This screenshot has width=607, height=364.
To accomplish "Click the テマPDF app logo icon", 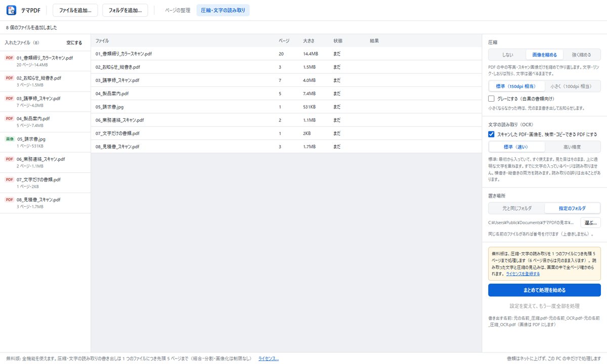I will point(11,10).
